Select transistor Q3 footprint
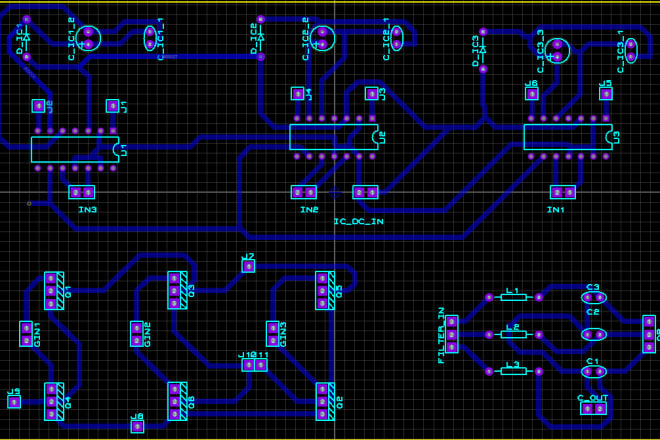 click(x=178, y=291)
